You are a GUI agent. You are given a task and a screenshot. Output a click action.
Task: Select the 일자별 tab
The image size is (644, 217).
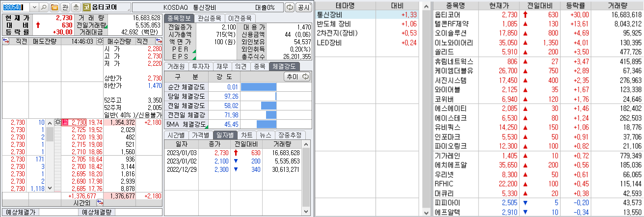[x=225, y=135]
